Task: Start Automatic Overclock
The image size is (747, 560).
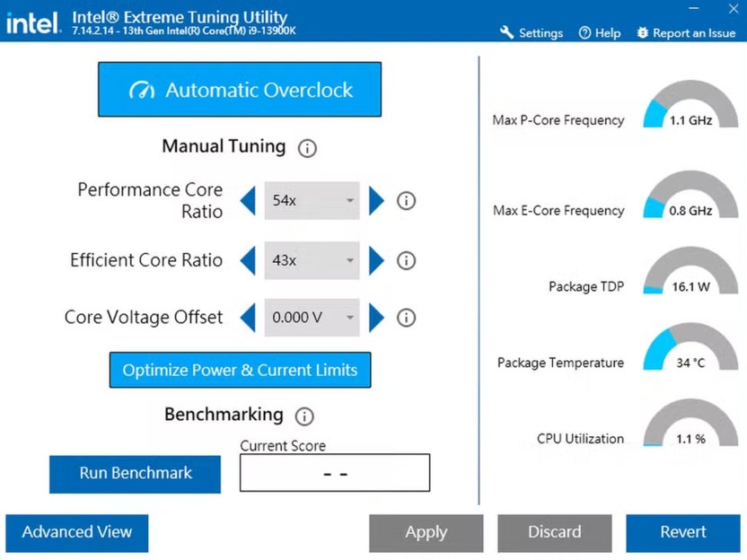Action: coord(240,90)
